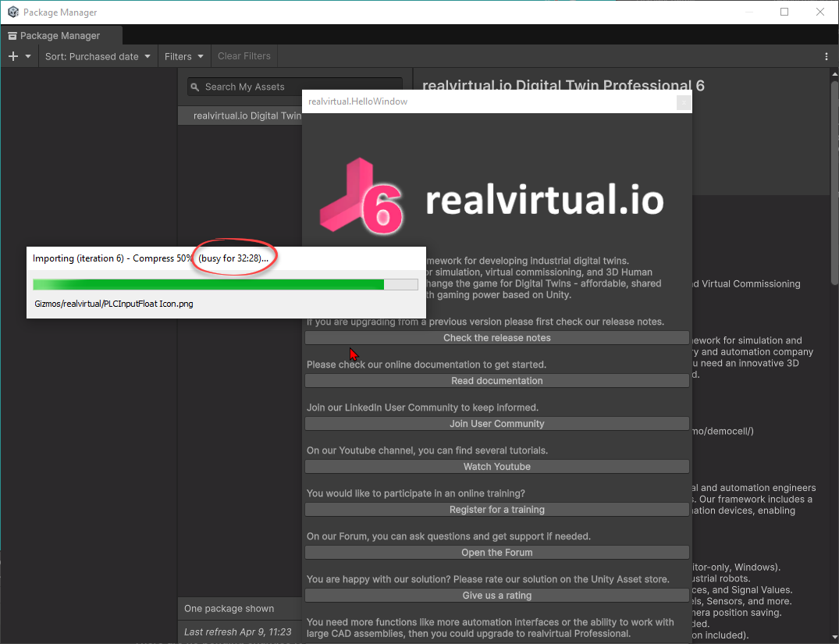Click the magnifier icon in the search box
Image resolution: width=839 pixels, height=644 pixels.
195,87
